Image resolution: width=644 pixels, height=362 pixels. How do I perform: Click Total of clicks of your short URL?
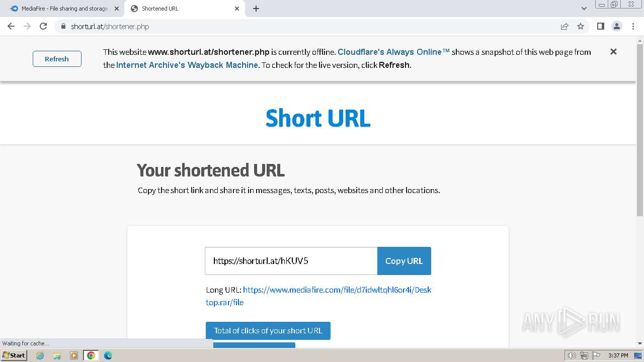[x=268, y=331]
